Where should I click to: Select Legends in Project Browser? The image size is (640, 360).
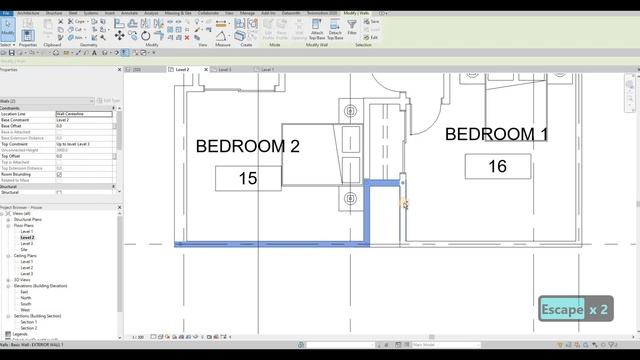(20, 334)
